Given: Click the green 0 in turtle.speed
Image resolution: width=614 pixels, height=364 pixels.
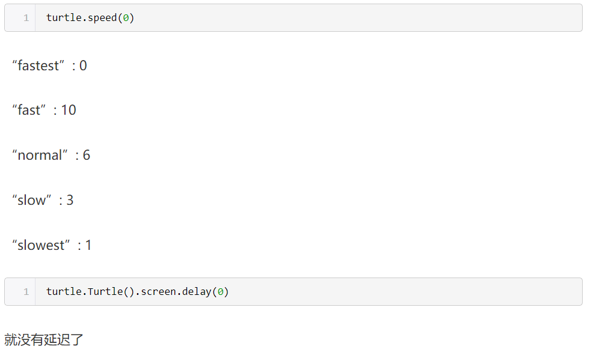Looking at the screenshot, I should [126, 18].
